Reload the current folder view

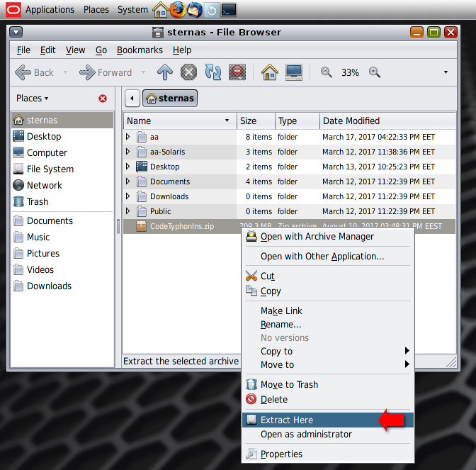pyautogui.click(x=212, y=72)
